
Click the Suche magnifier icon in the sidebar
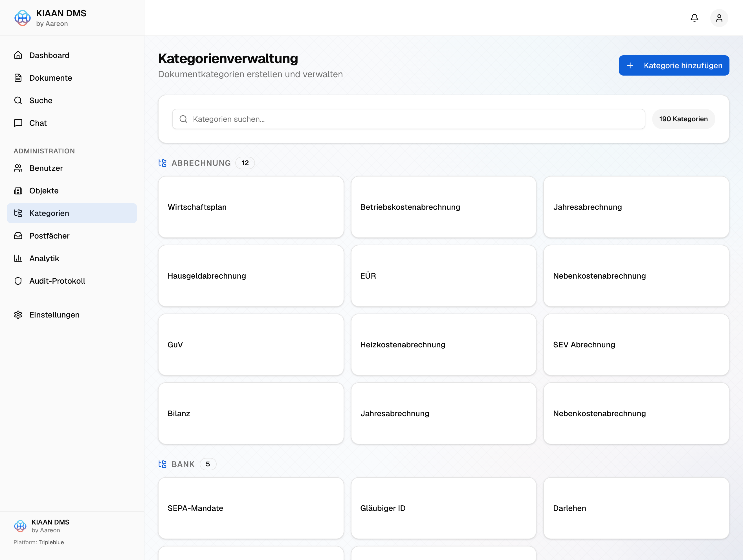[18, 100]
